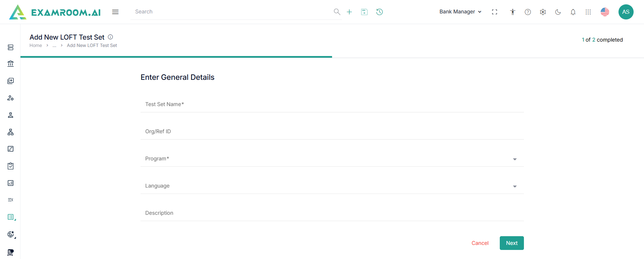Open the settings gear icon

coord(543,12)
